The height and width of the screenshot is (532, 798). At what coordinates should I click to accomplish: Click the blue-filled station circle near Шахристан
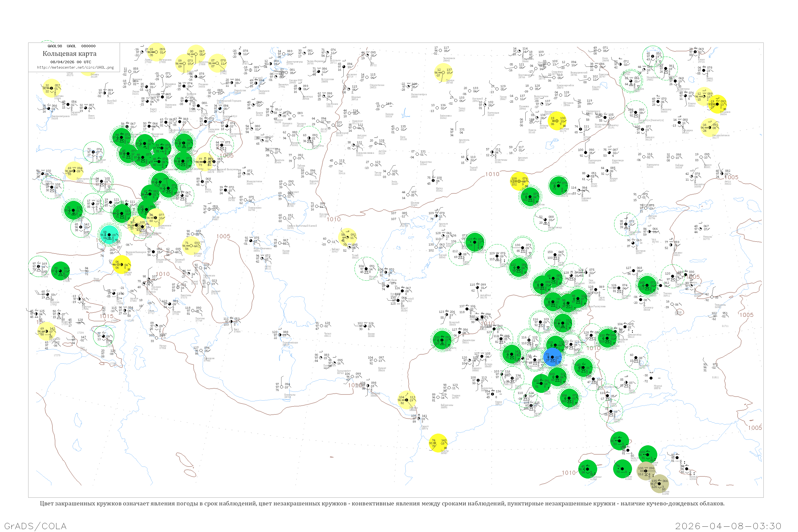552,357
